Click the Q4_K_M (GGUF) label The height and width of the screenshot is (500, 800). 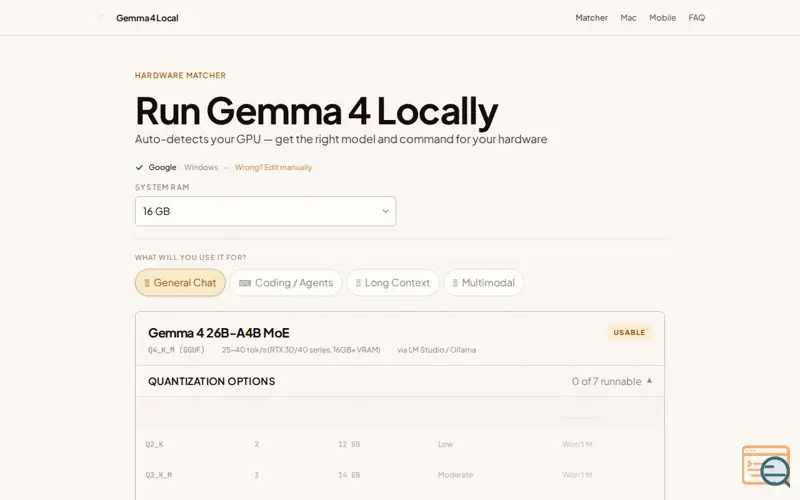tap(176, 350)
